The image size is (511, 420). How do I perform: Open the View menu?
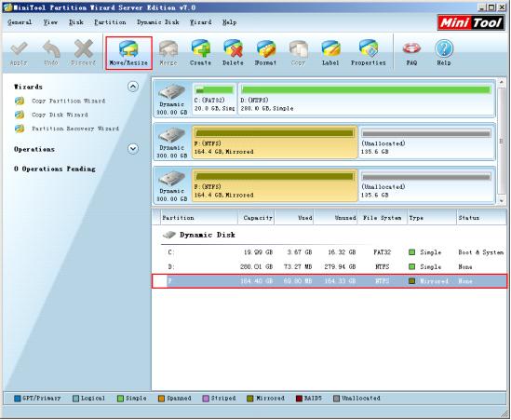coord(50,22)
